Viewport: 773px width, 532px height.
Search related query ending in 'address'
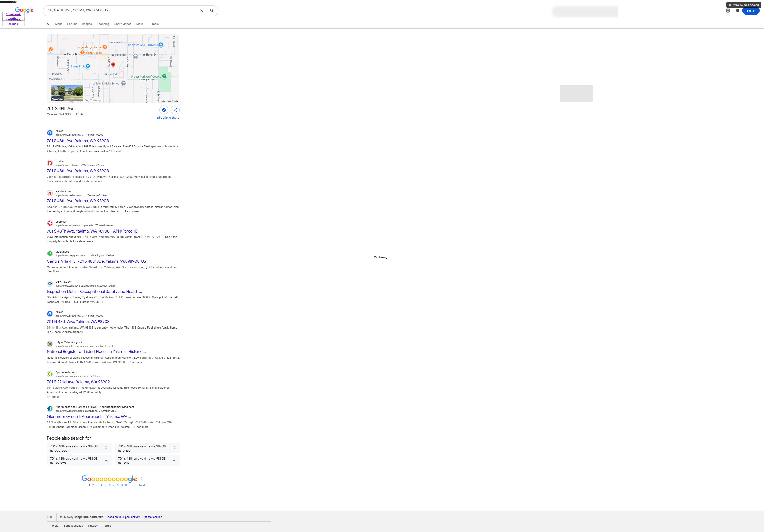point(79,448)
